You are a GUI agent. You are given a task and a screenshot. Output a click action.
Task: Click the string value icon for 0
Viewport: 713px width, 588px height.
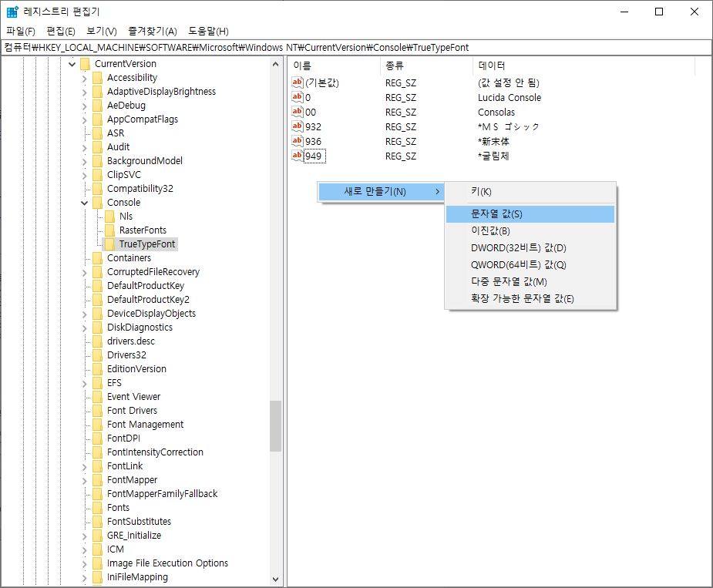298,97
